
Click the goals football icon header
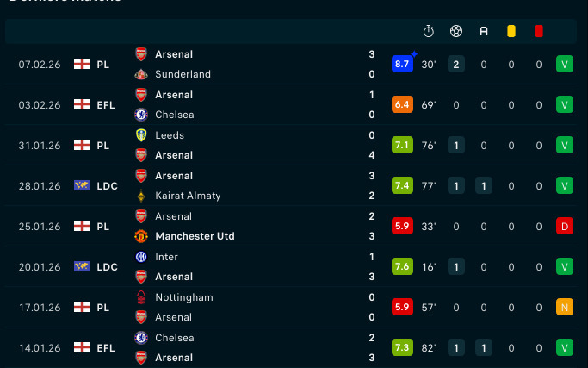click(x=456, y=32)
